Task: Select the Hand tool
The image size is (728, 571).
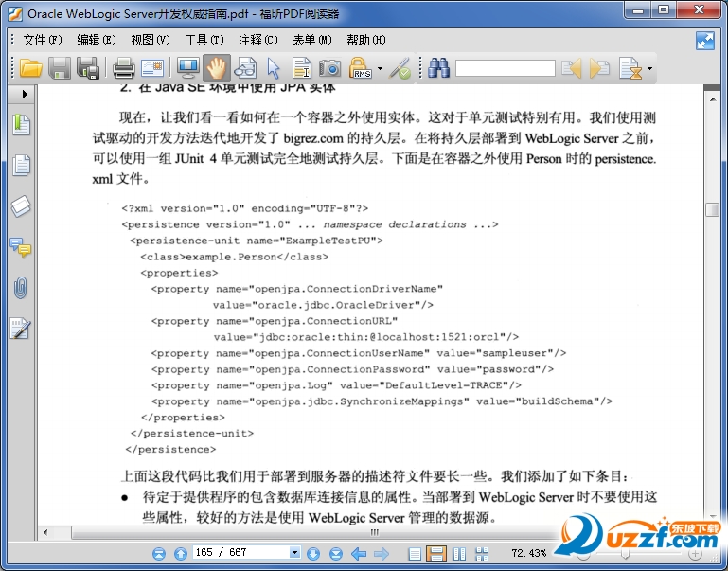Action: 217,68
